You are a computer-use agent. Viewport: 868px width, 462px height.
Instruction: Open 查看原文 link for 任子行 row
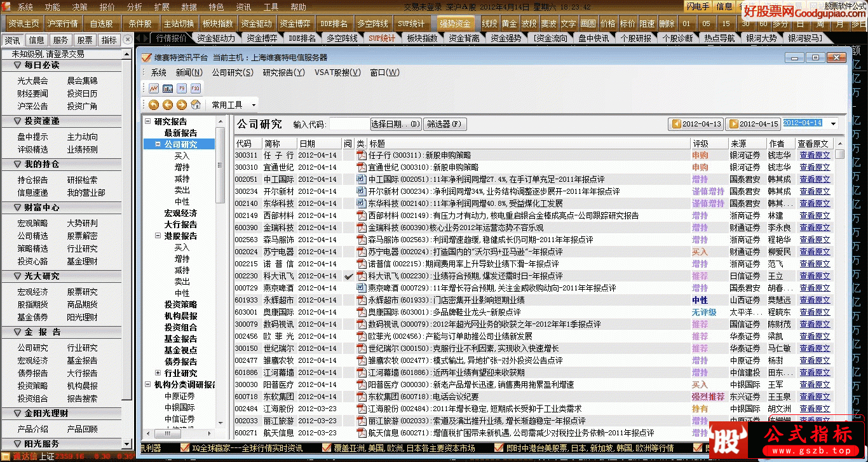(x=815, y=155)
